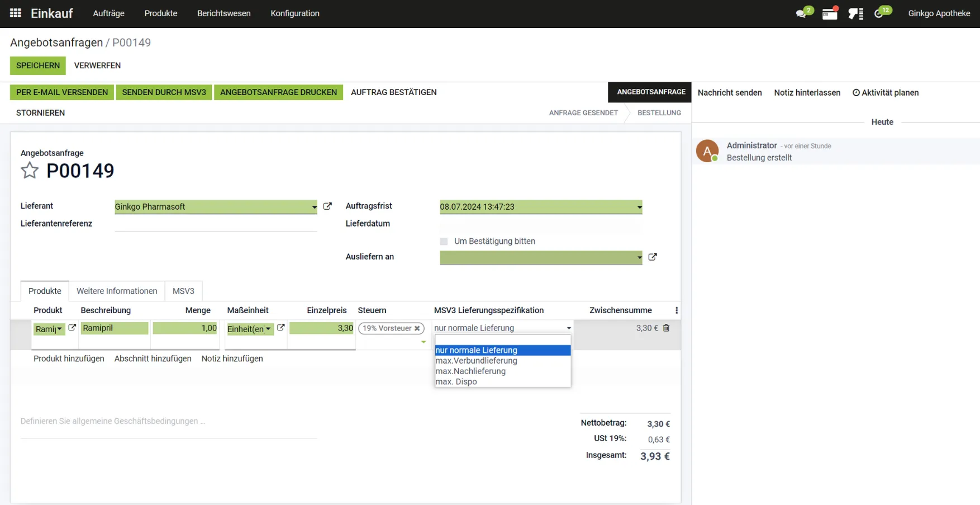Click Produkt hinzufügen link
Screen dimensions: 980x505
coord(69,358)
